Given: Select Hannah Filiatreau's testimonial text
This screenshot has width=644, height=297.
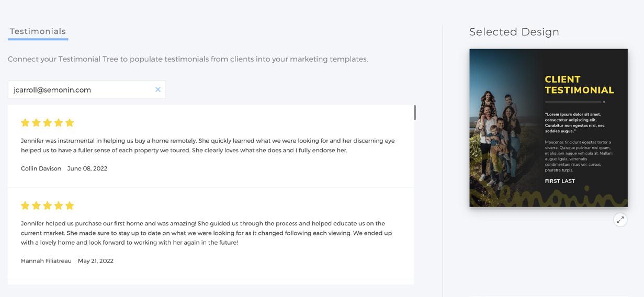Looking at the screenshot, I should [206, 233].
